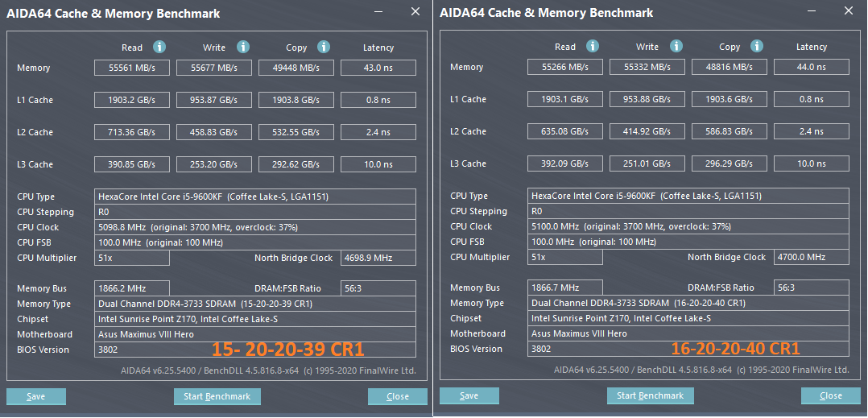Click the Write info icon in left window
Screen dimensions: 868x418
pyautogui.click(x=243, y=47)
